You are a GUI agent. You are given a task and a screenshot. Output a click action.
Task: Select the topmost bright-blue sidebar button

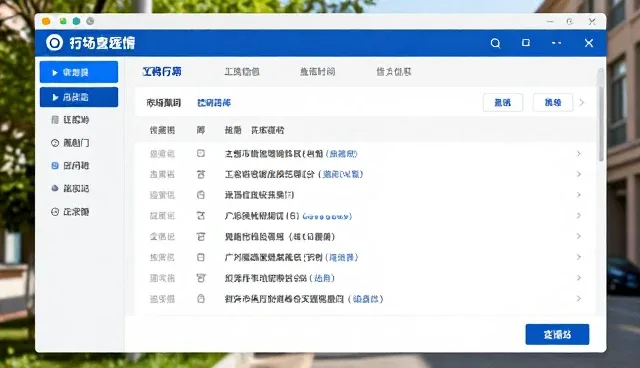(79, 72)
